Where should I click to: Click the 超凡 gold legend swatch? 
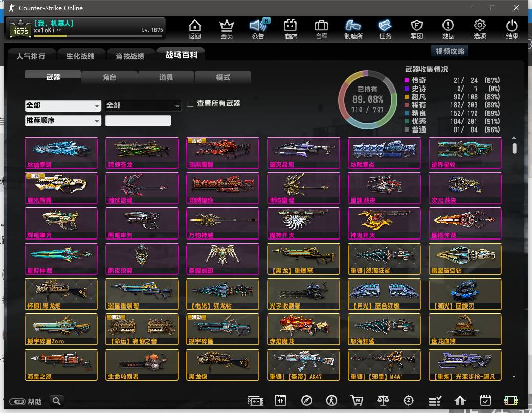(407, 97)
